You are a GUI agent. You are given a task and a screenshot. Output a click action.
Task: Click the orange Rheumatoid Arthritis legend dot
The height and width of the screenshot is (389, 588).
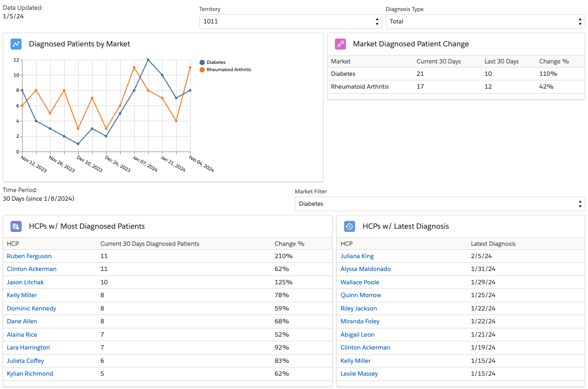tap(202, 70)
